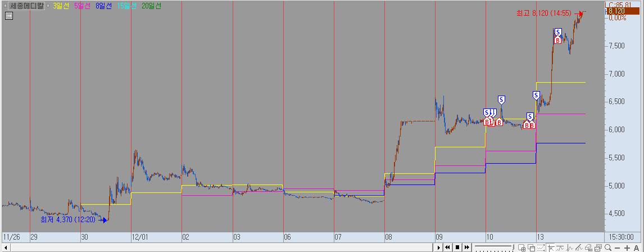The image size is (644, 252).
Task: Click the 09 date label
Action: tap(439, 237)
